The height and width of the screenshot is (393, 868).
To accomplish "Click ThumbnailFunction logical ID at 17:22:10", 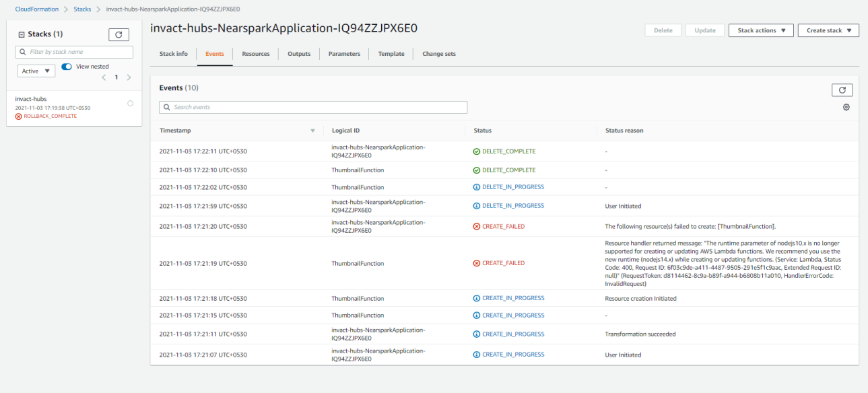I will pos(358,170).
